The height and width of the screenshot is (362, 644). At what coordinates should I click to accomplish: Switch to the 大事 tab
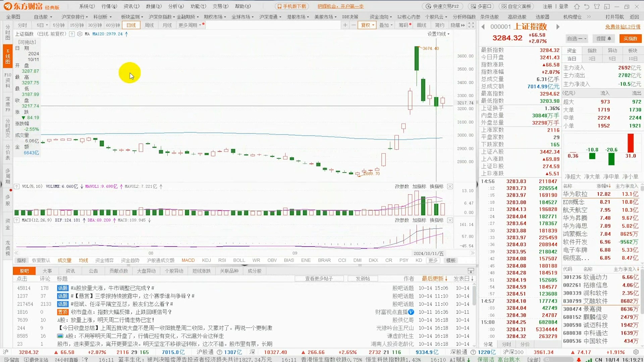(47, 271)
